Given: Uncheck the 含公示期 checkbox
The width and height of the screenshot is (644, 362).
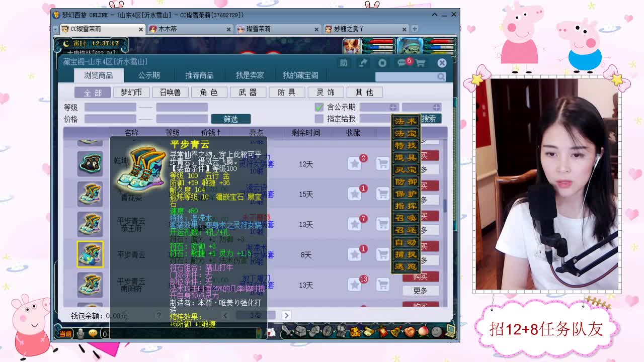Looking at the screenshot, I should (319, 107).
